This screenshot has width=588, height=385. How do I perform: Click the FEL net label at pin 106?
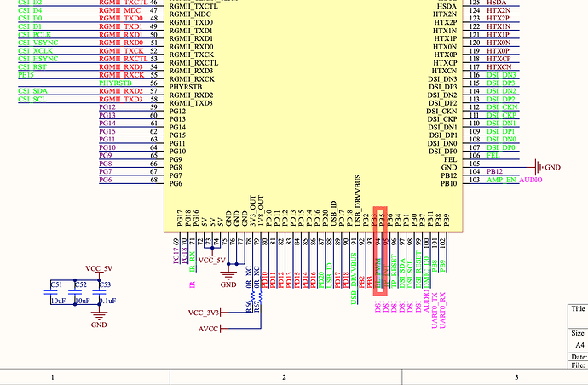pos(493,155)
